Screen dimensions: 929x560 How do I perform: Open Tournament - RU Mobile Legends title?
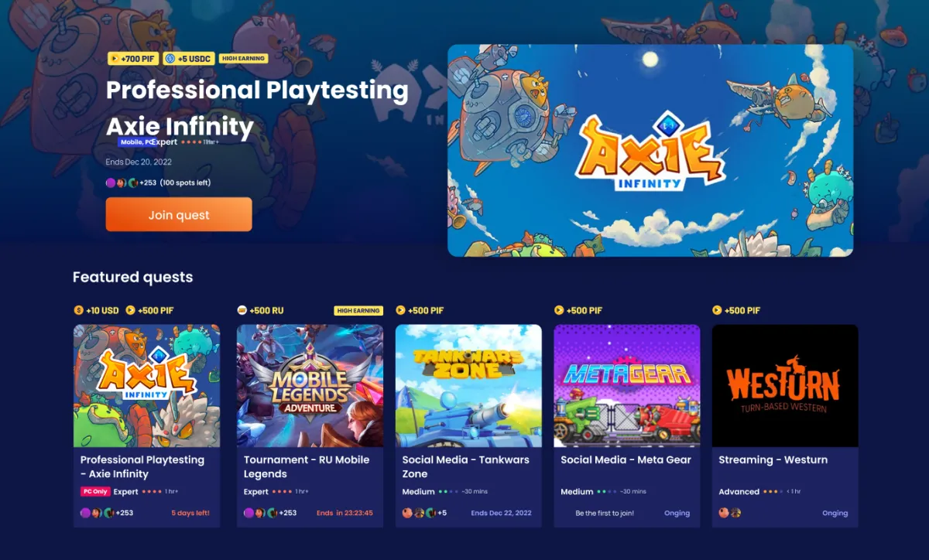click(x=307, y=466)
